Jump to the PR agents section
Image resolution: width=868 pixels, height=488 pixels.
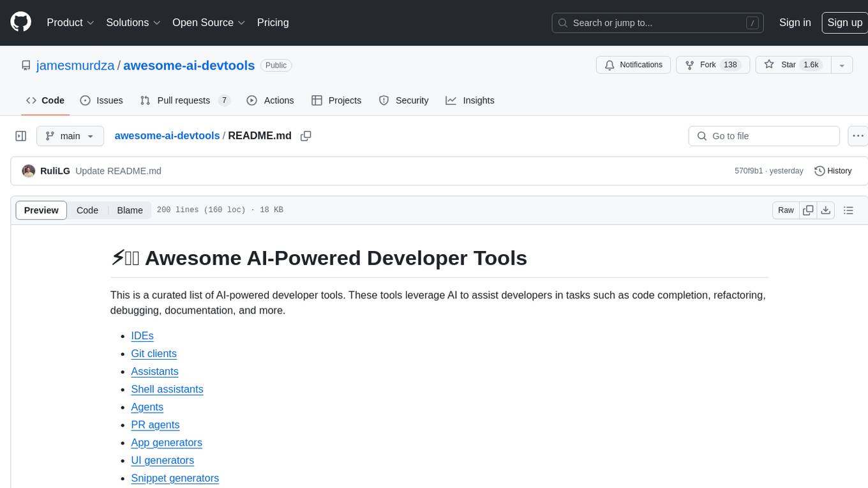155,425
